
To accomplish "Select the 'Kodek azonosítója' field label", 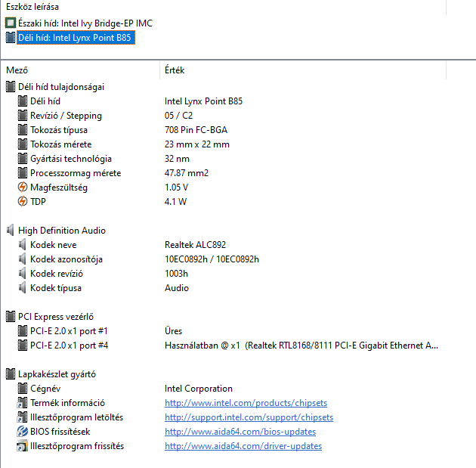I will tap(66, 259).
